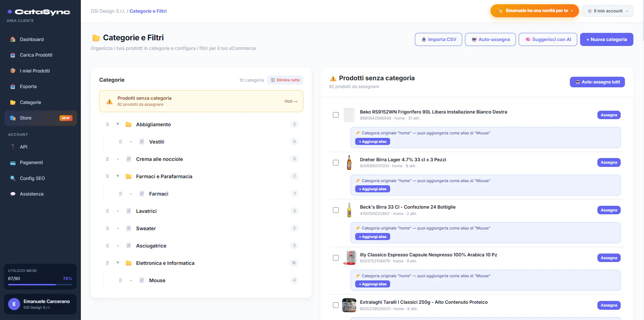Click the document icon of Vestiti

coord(142,142)
